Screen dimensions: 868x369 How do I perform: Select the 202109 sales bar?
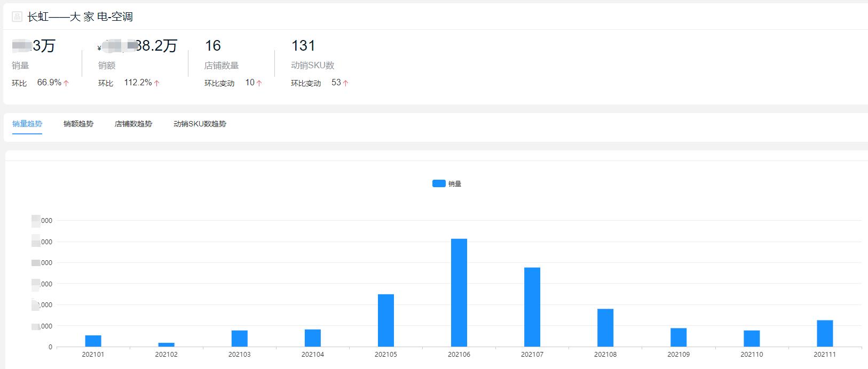(x=678, y=338)
